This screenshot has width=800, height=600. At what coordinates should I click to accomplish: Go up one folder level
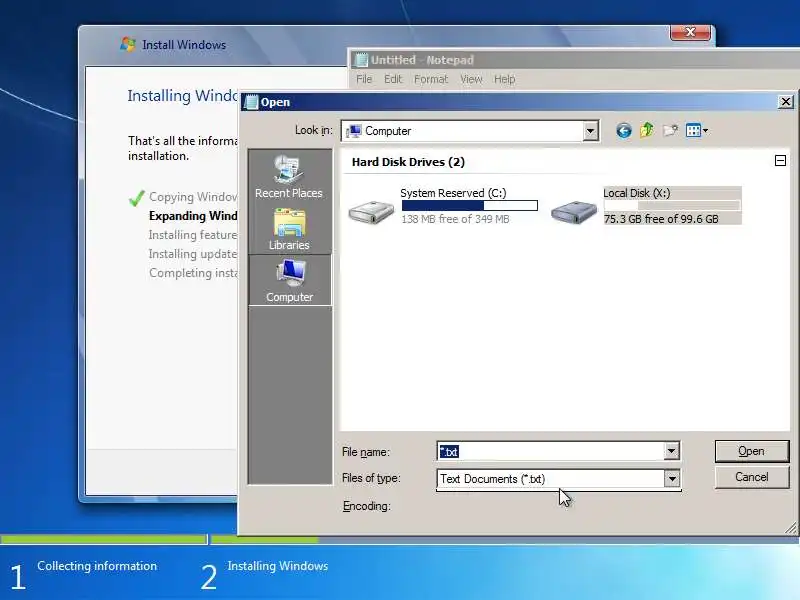647,131
